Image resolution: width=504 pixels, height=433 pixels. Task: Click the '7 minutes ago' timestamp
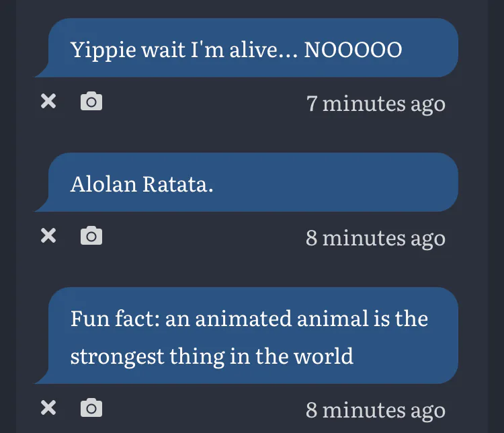pos(376,104)
